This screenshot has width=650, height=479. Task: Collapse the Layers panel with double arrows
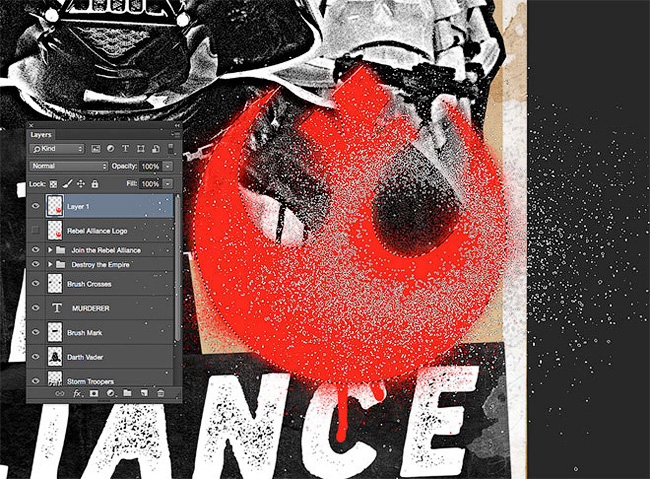[x=177, y=125]
